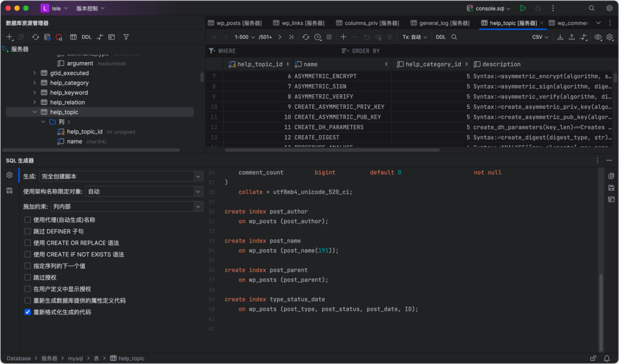Open the 版本控制 menu
This screenshot has height=364, width=619.
click(90, 8)
